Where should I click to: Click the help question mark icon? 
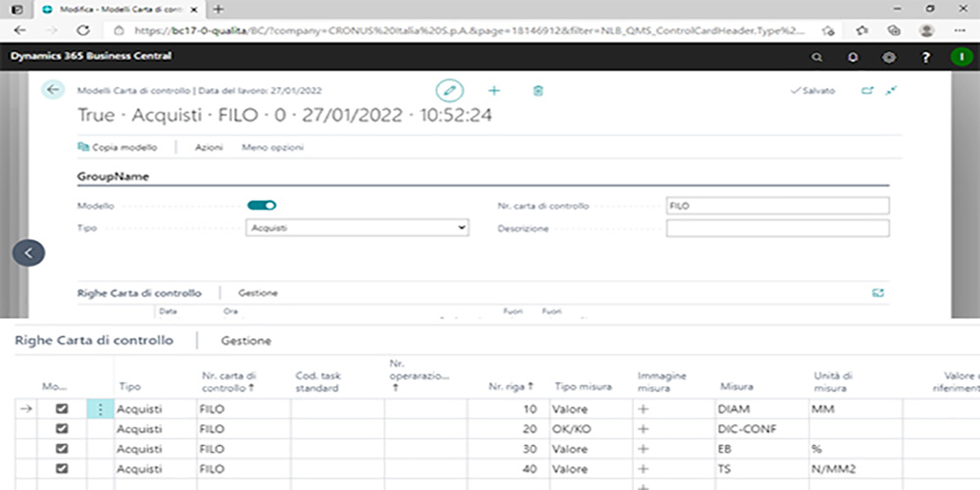[925, 57]
